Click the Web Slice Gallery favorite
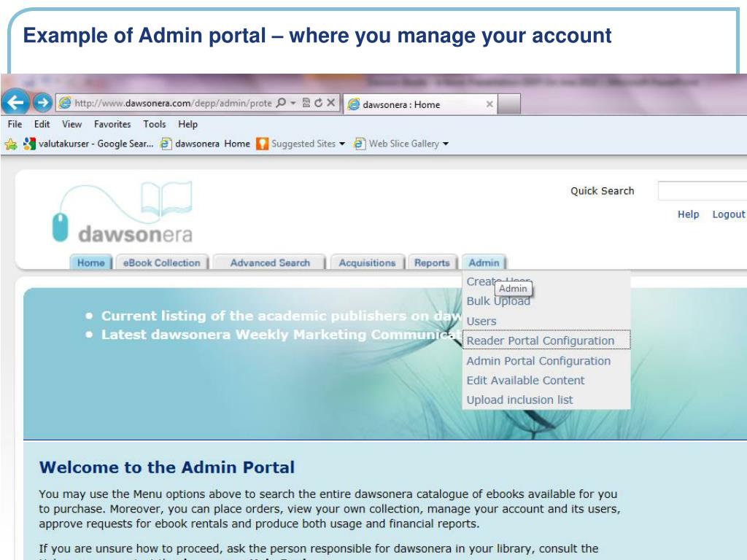 click(x=396, y=144)
